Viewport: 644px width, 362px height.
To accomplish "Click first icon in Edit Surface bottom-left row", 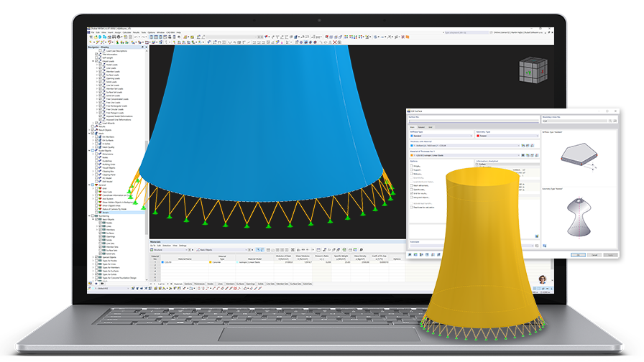I will click(x=410, y=254).
